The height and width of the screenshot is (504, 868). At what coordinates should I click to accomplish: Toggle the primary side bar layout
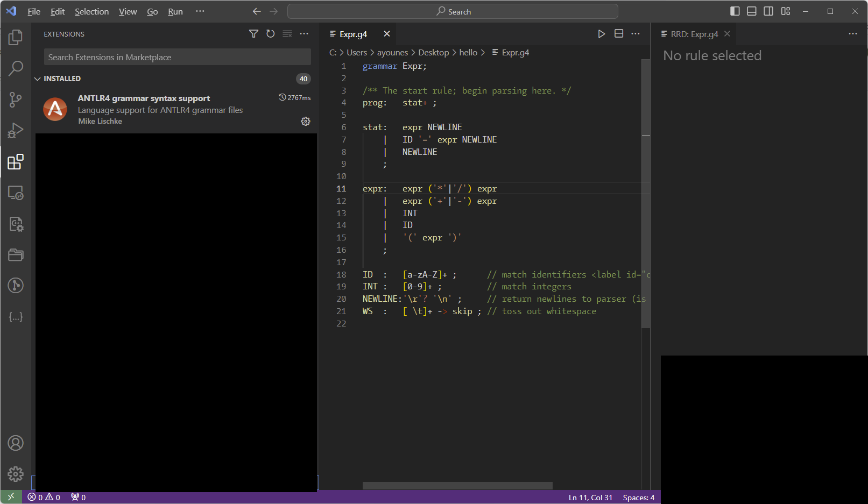point(735,11)
